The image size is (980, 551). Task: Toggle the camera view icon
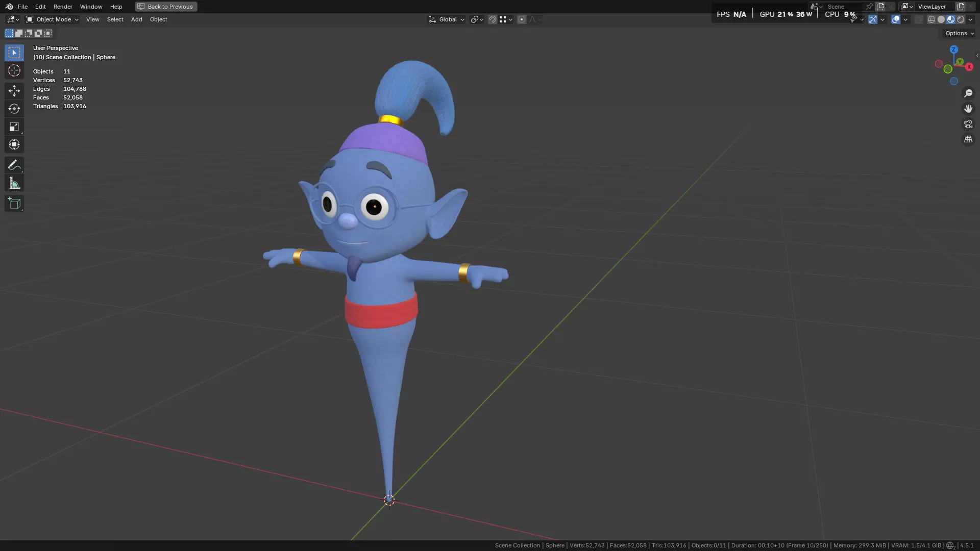[x=968, y=124]
